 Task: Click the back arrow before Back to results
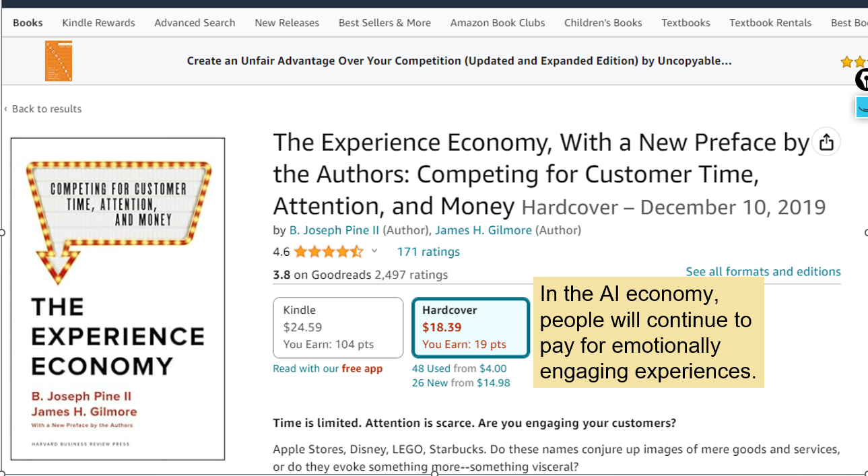[x=6, y=109]
